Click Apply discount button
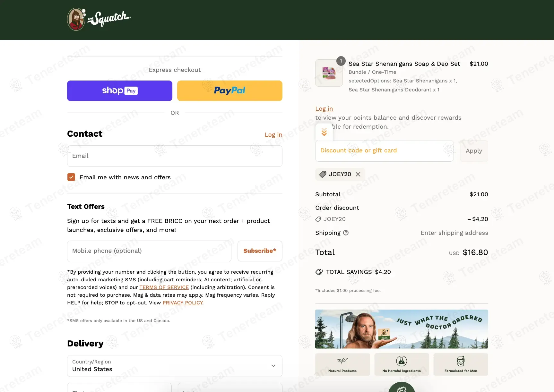 pyautogui.click(x=474, y=151)
